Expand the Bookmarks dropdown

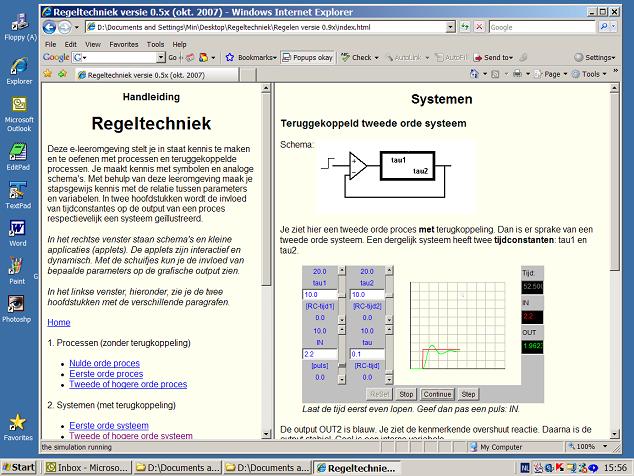[x=275, y=58]
